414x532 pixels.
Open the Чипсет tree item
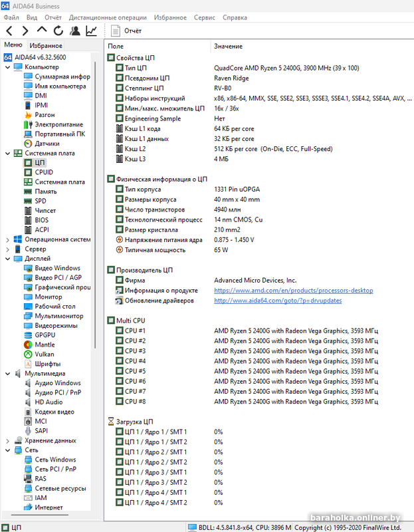click(40, 211)
